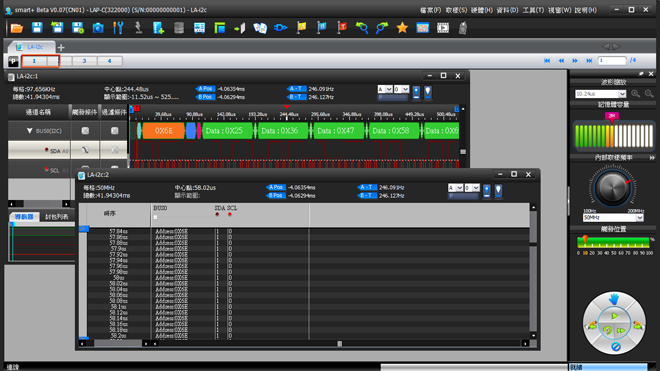Click the camera screenshot toolbar icon

(98, 28)
